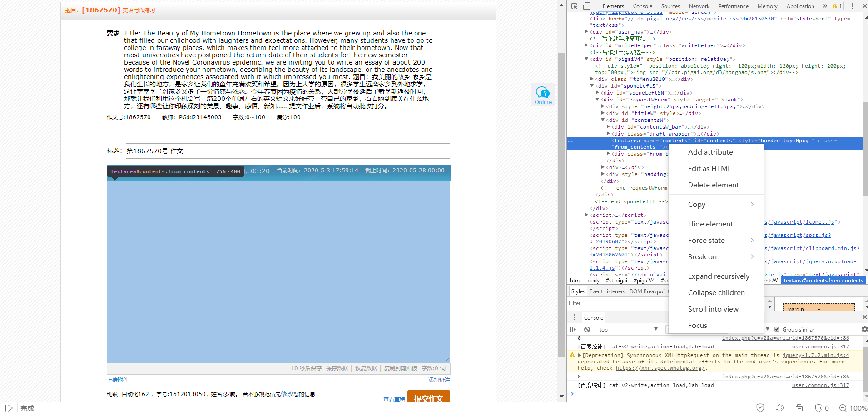This screenshot has height=412, width=868.
Task: Choose Scroll into view from context menu
Action: [x=716, y=309]
